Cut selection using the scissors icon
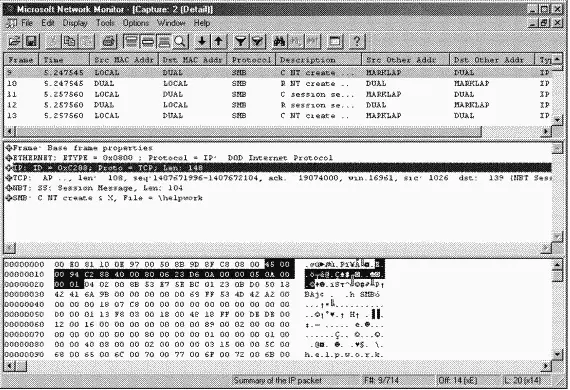The height and width of the screenshot is (390, 570). coord(53,42)
